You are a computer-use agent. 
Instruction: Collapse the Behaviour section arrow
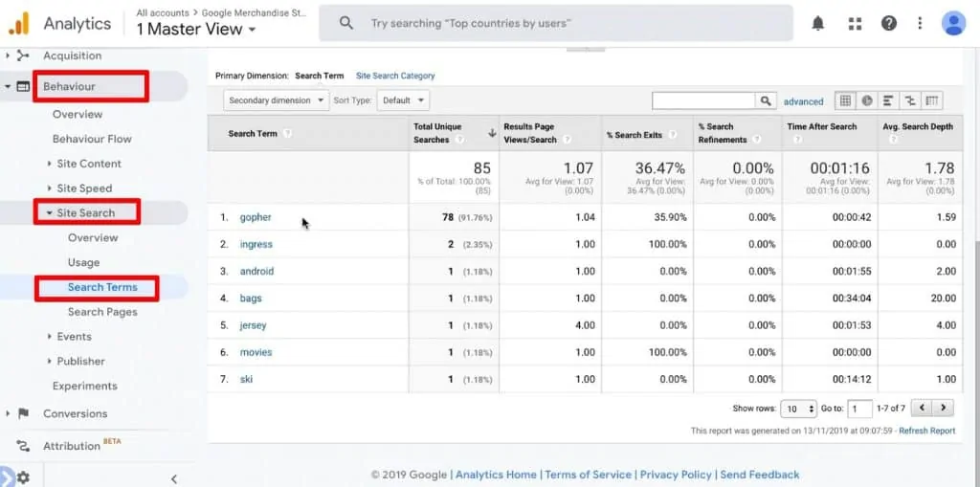tap(8, 86)
